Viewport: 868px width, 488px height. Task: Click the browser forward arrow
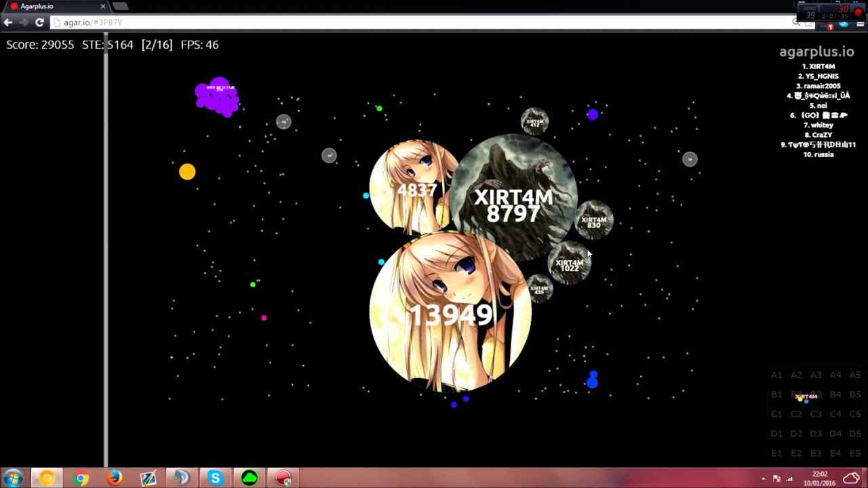(24, 22)
